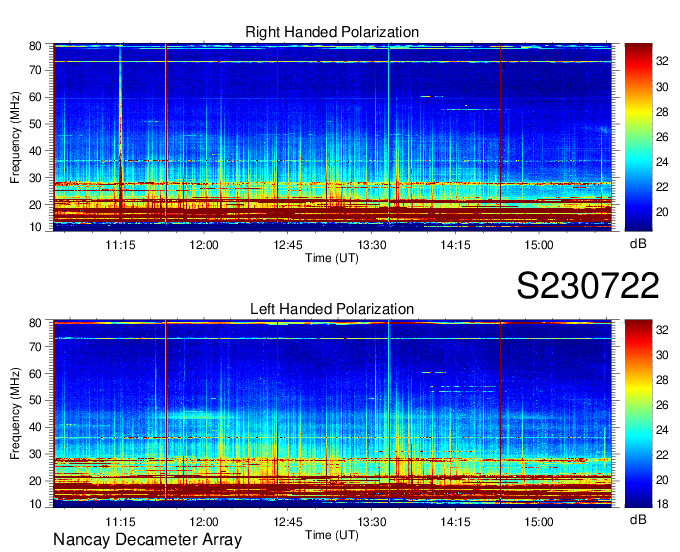Screen dimensions: 680x552
Task: Click the 28 dB tick on the Right Handed color bar
Action: 662,112
